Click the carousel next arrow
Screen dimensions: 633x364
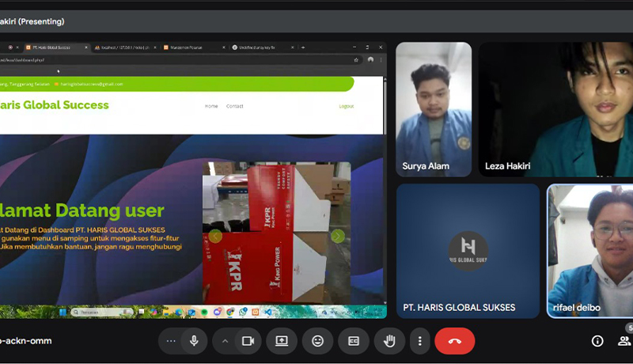338,236
